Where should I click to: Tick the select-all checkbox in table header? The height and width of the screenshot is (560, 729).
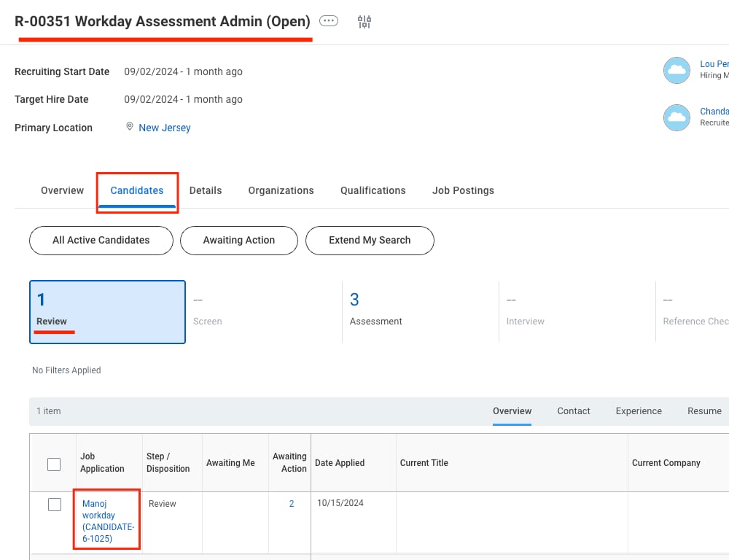coord(54,464)
